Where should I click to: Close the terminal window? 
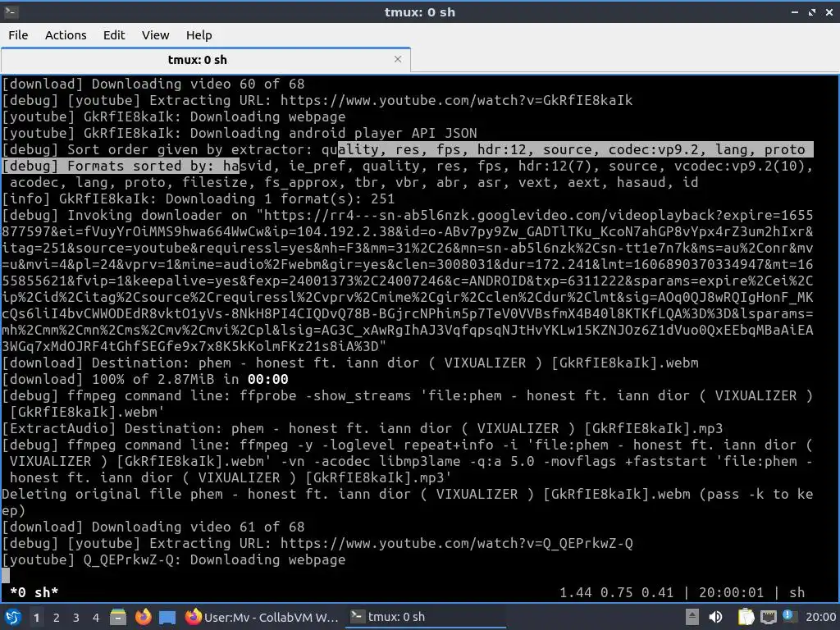click(829, 11)
